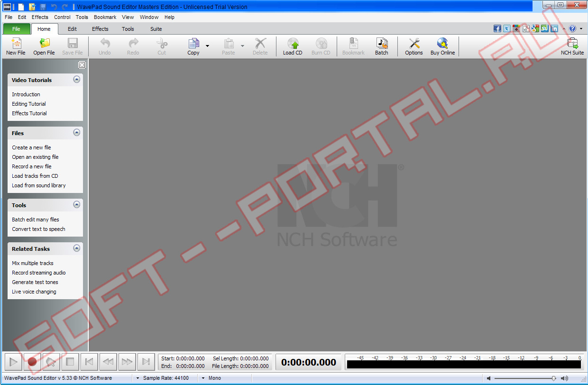Open the Copy dropdown arrow
The width and height of the screenshot is (588, 385).
click(207, 46)
